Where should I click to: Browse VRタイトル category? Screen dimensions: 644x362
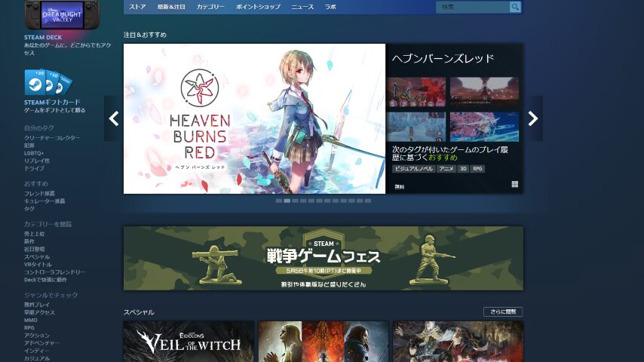[38, 265]
